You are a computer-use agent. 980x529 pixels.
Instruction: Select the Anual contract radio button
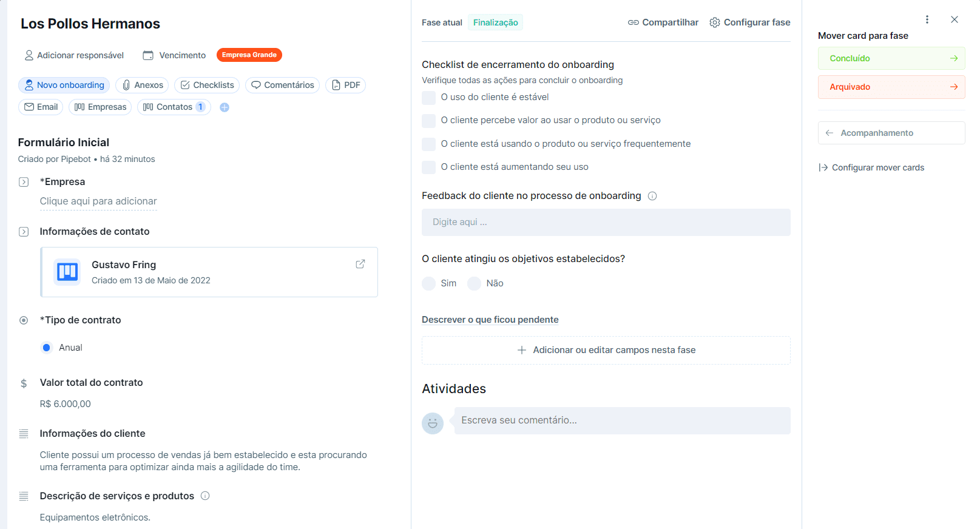point(47,348)
